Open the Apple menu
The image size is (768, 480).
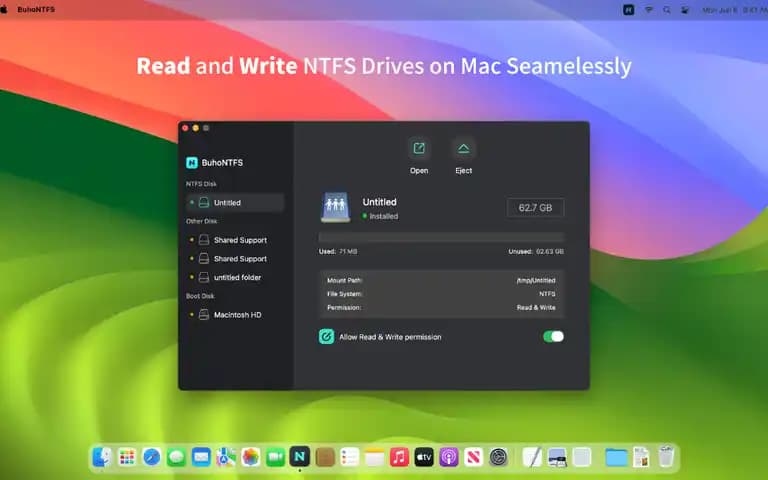(x=4, y=9)
